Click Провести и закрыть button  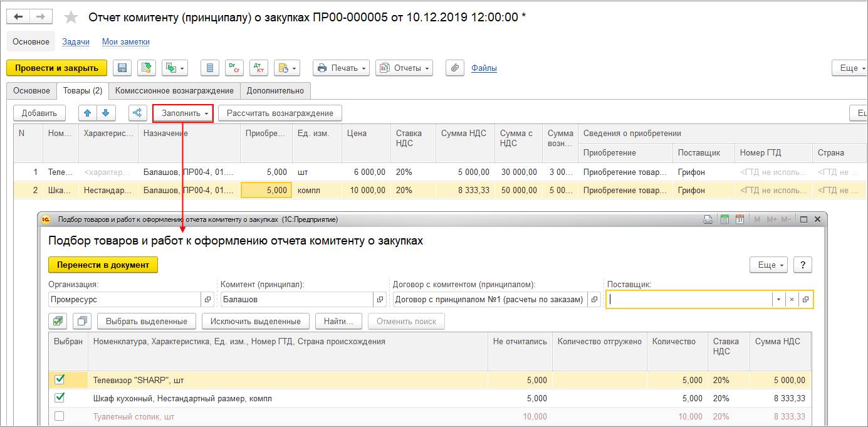[x=56, y=68]
